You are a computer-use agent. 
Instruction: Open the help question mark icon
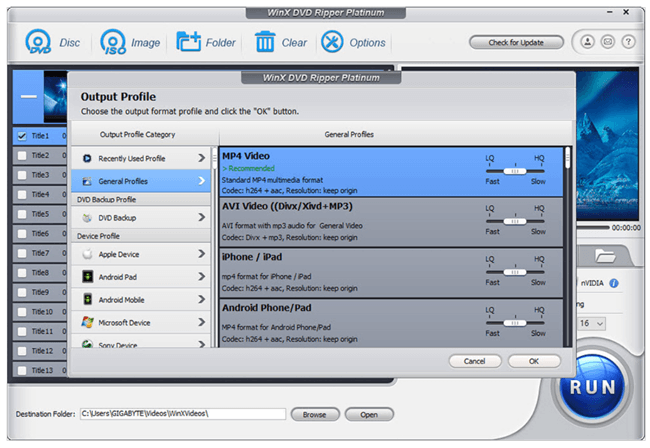pyautogui.click(x=628, y=42)
